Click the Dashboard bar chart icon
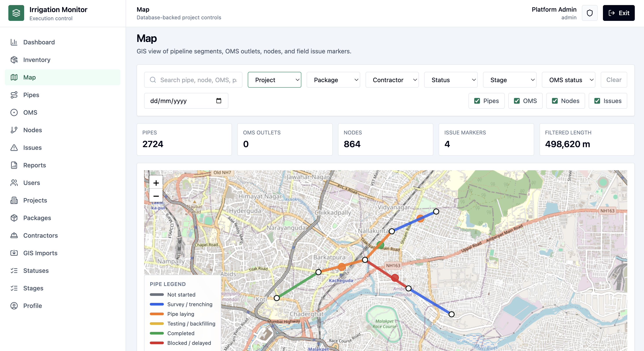Viewport: 644px width, 351px height. point(14,42)
